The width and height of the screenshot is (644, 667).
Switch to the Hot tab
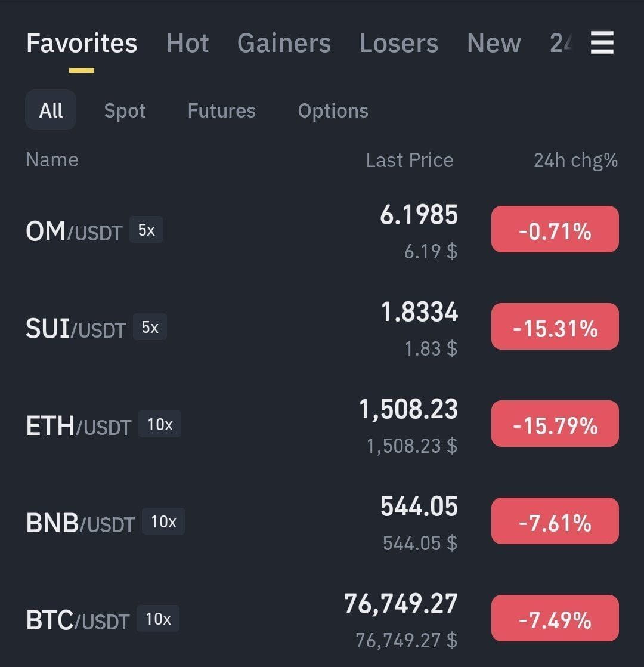click(x=187, y=43)
